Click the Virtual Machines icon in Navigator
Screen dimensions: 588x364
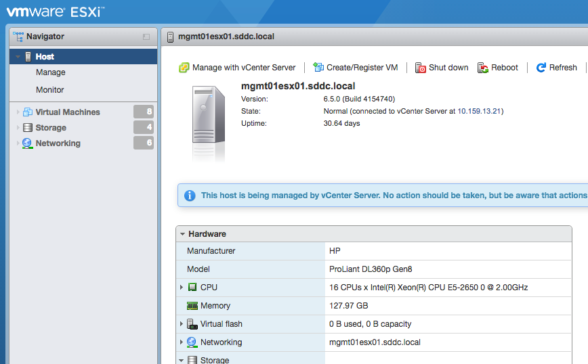(28, 112)
